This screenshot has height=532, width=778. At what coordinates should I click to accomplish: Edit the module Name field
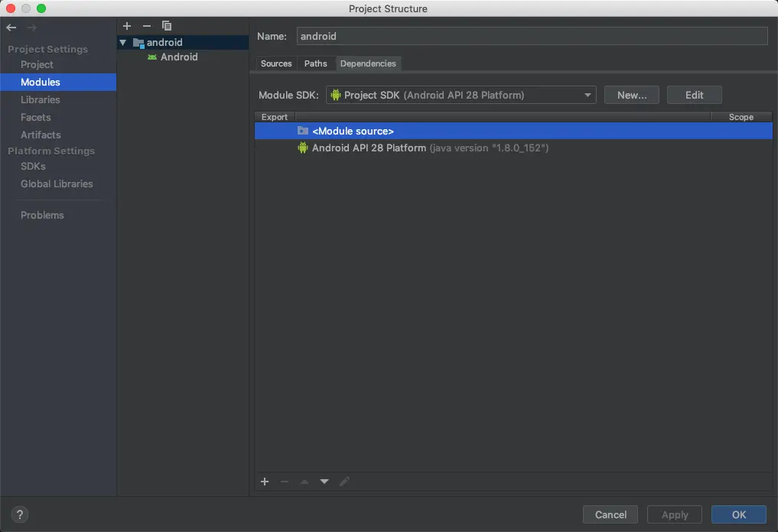click(x=532, y=36)
